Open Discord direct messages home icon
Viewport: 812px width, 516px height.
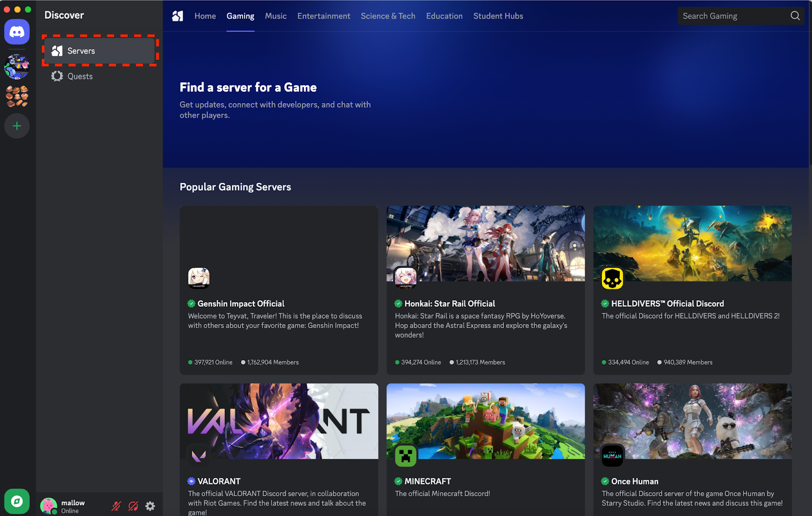(x=17, y=32)
